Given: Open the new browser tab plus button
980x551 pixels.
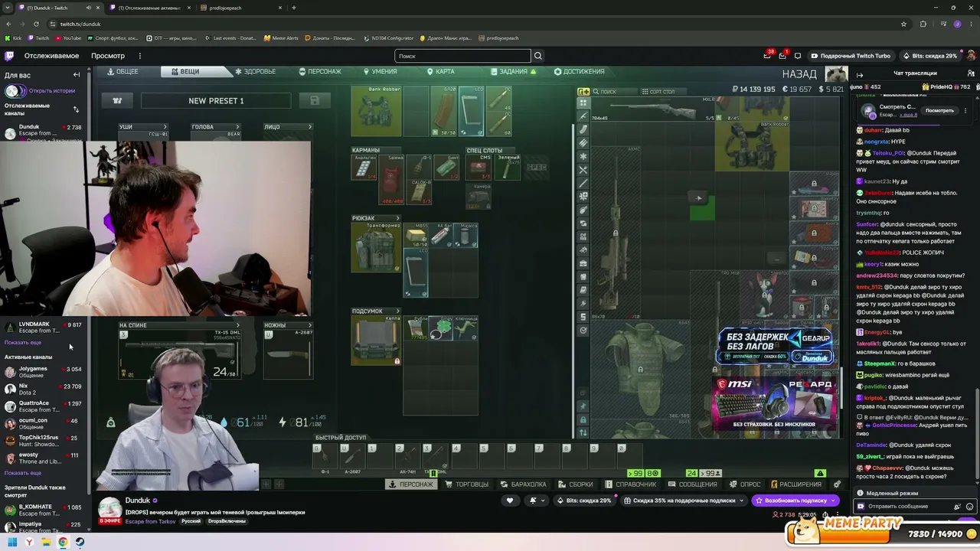Looking at the screenshot, I should (294, 8).
